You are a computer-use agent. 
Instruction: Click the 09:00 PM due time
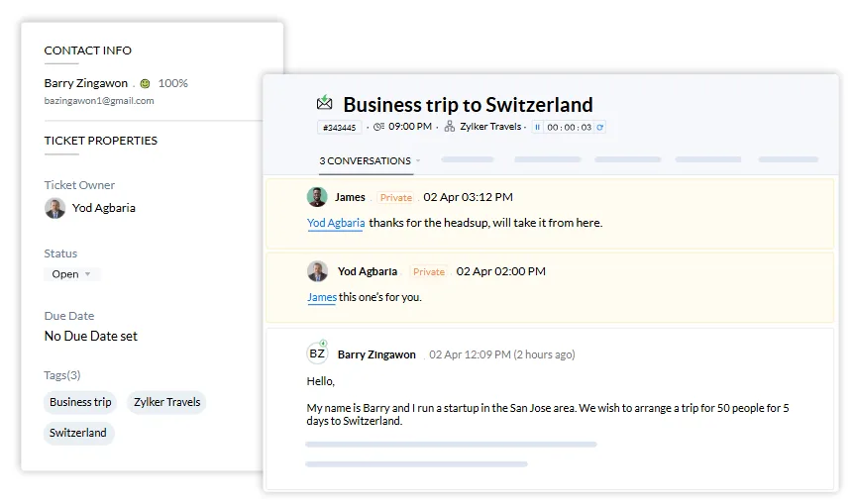[x=410, y=127]
